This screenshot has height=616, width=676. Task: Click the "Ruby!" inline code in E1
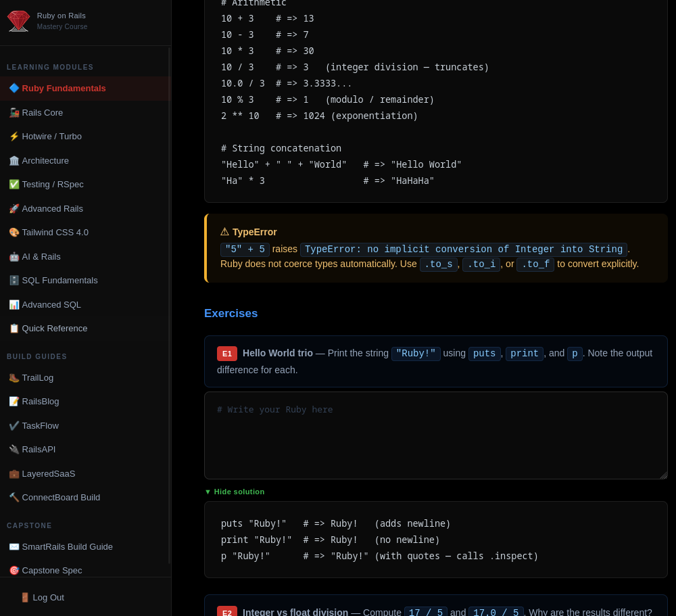[x=416, y=353]
